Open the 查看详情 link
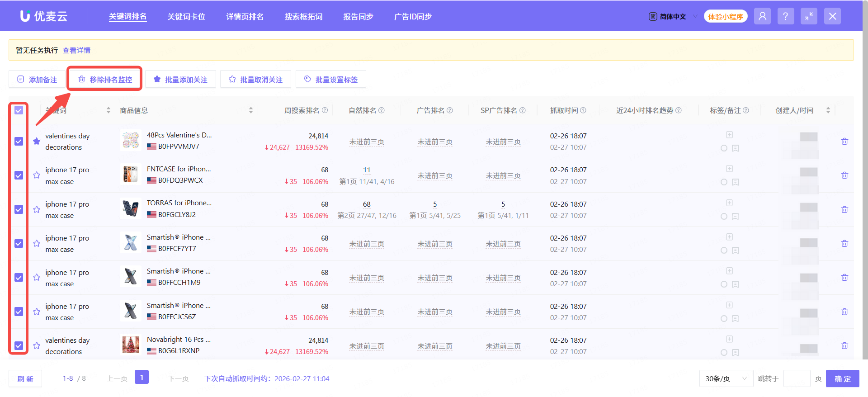Image resolution: width=868 pixels, height=397 pixels. tap(76, 50)
